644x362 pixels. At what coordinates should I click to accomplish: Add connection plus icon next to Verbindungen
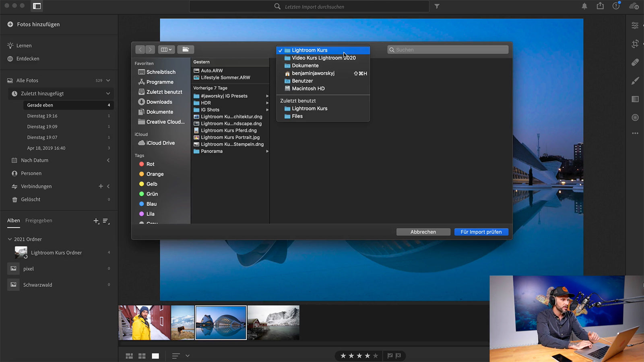coord(101,186)
